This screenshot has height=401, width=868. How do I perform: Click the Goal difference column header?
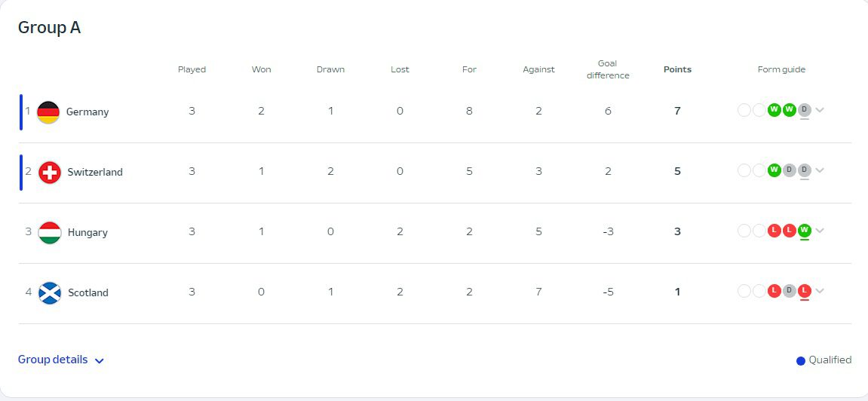pyautogui.click(x=608, y=69)
